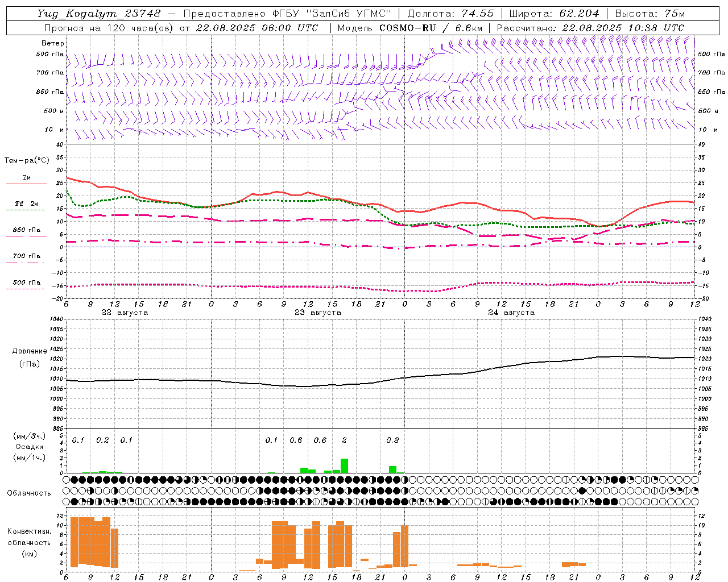
Task: Click the 'Модель COSMO-RU / 6.6км' text
Action: [410, 28]
